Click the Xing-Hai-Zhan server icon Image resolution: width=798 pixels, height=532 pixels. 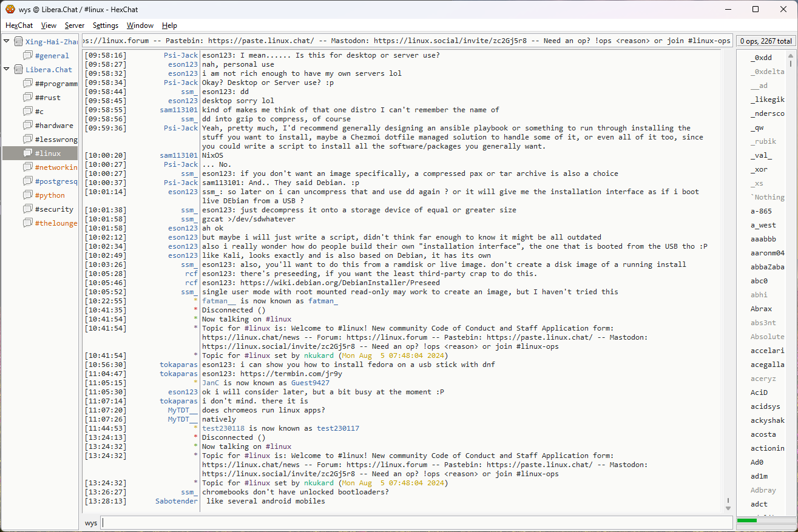(x=19, y=42)
